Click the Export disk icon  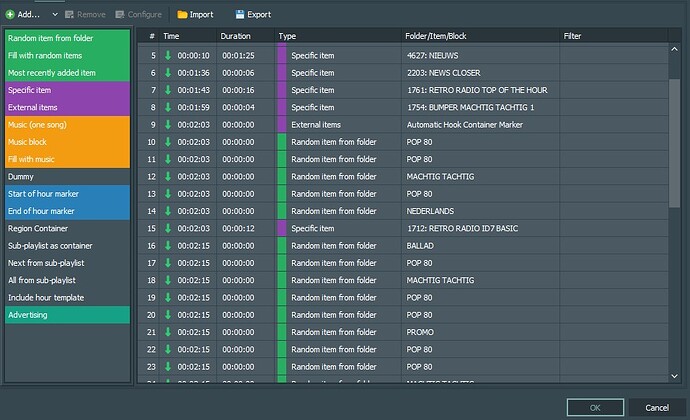pyautogui.click(x=240, y=15)
